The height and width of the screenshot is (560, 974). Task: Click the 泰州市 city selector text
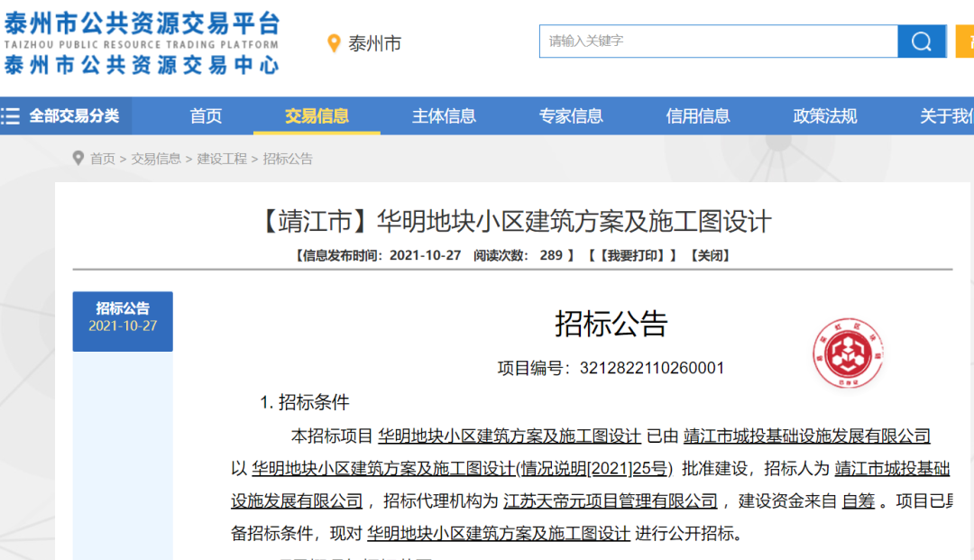(x=374, y=43)
